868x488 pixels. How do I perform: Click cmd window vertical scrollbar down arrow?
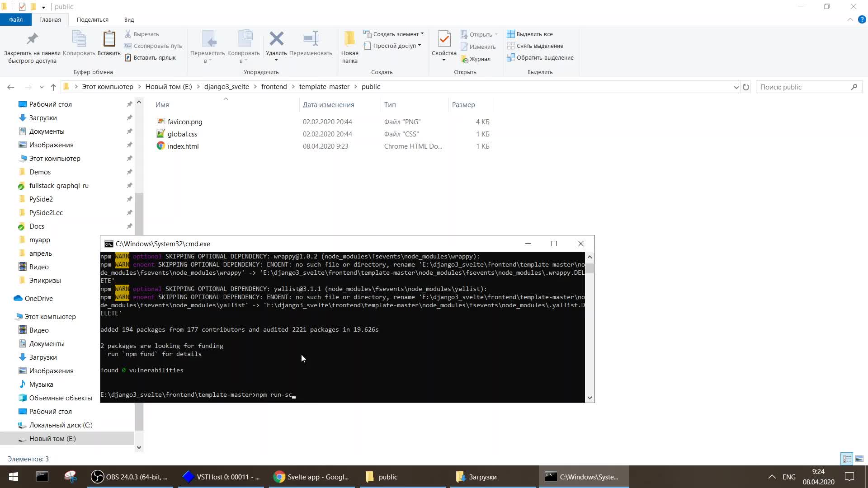[590, 398]
